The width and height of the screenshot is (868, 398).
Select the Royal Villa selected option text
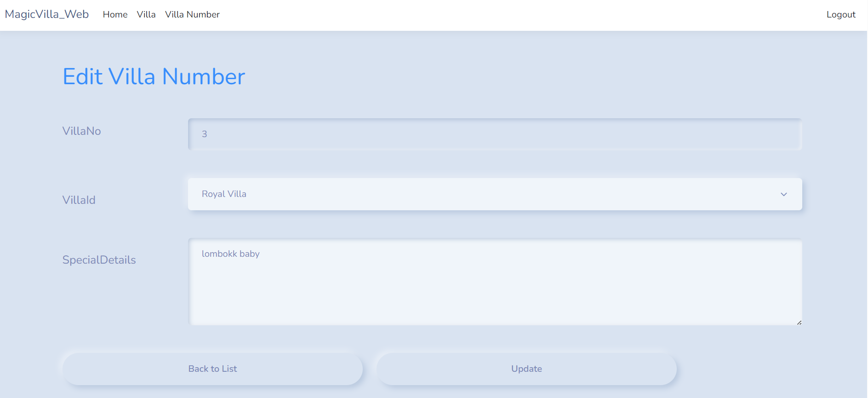coord(224,194)
